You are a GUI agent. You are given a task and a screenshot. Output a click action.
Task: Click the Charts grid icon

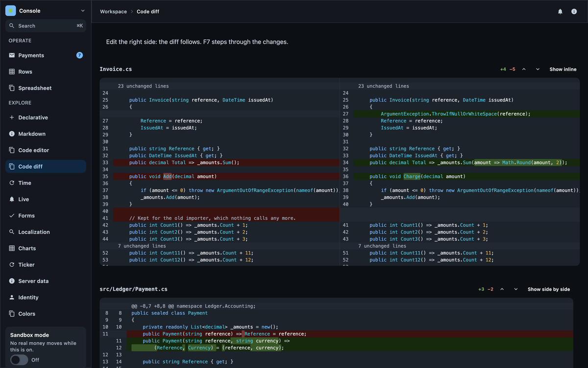click(12, 248)
